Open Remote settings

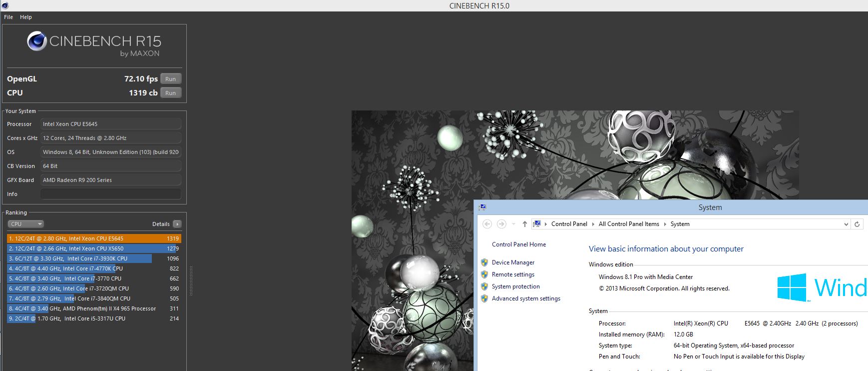point(513,274)
